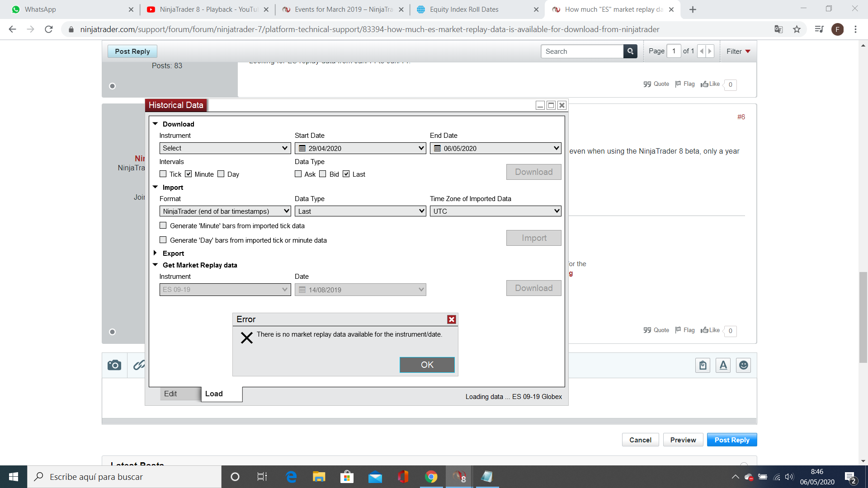Enable the Tick interval checkbox
The height and width of the screenshot is (488, 868).
(163, 174)
